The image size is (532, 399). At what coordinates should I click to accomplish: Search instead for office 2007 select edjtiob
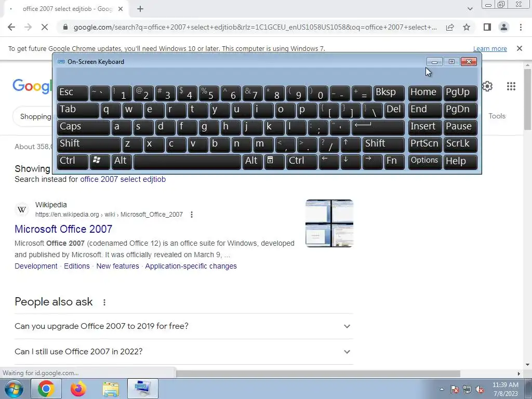[123, 179]
